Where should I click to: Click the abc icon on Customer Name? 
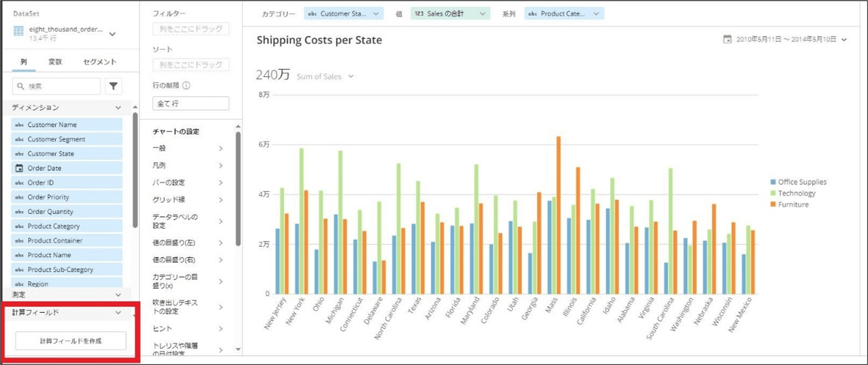pyautogui.click(x=19, y=125)
